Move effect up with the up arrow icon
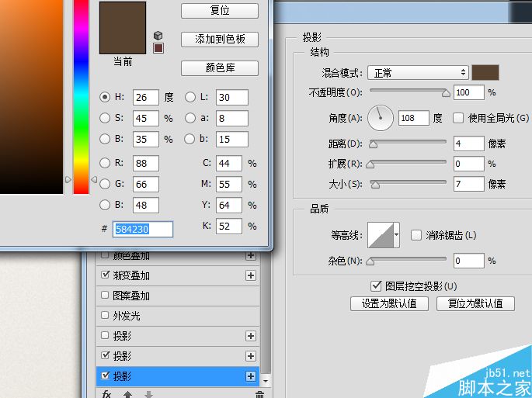532x398 pixels. pyautogui.click(x=127, y=394)
